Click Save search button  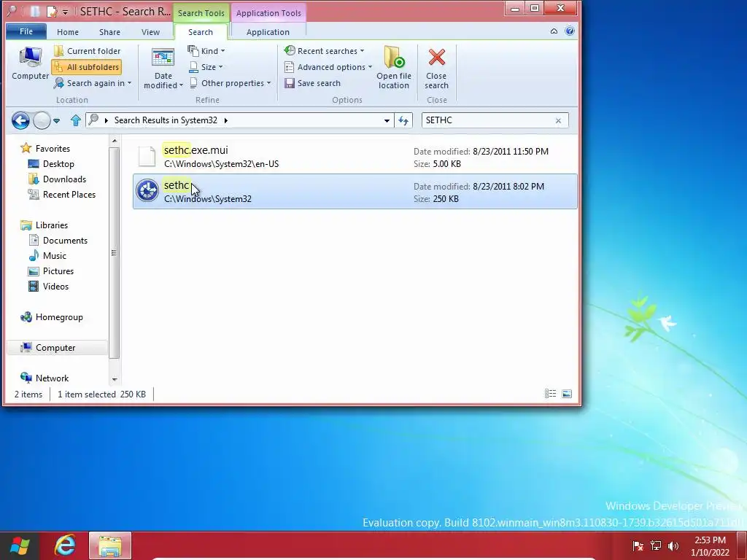312,83
